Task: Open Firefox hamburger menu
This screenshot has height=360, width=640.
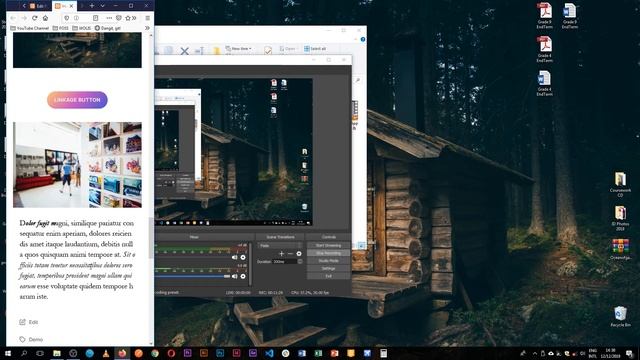Action: [147, 18]
